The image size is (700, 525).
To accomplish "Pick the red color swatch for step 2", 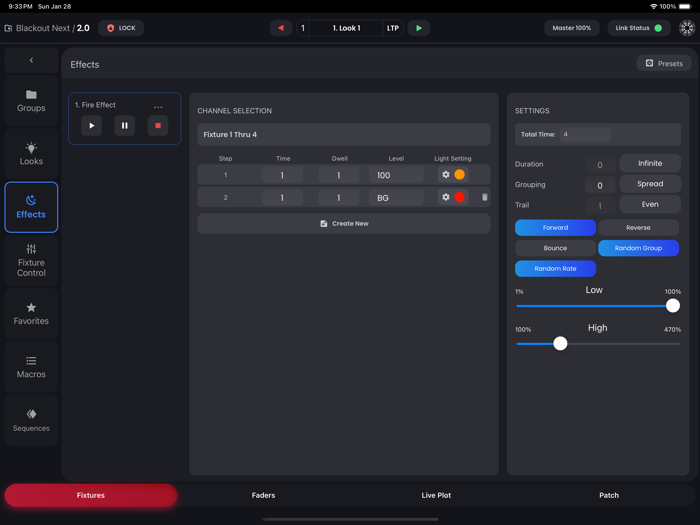I will 459,197.
